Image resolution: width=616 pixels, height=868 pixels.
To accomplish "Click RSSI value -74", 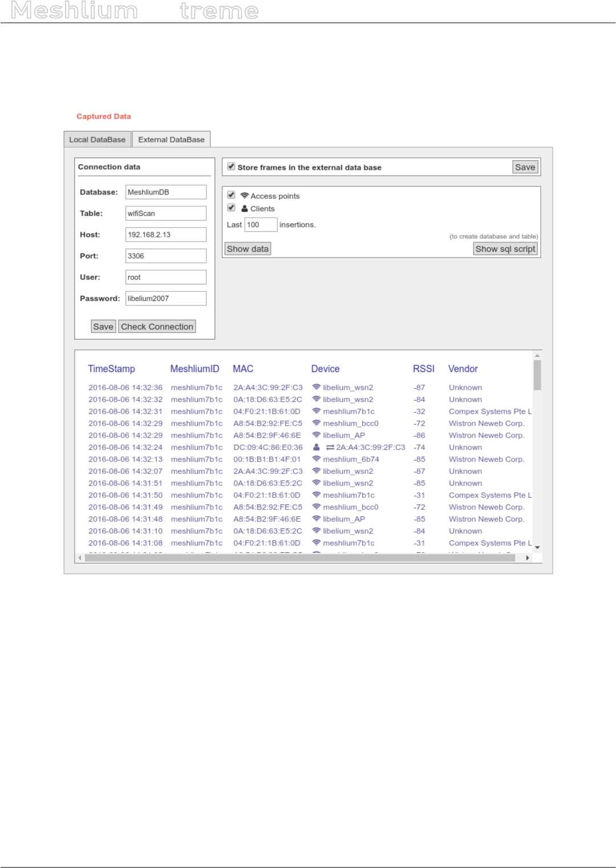I will [419, 447].
